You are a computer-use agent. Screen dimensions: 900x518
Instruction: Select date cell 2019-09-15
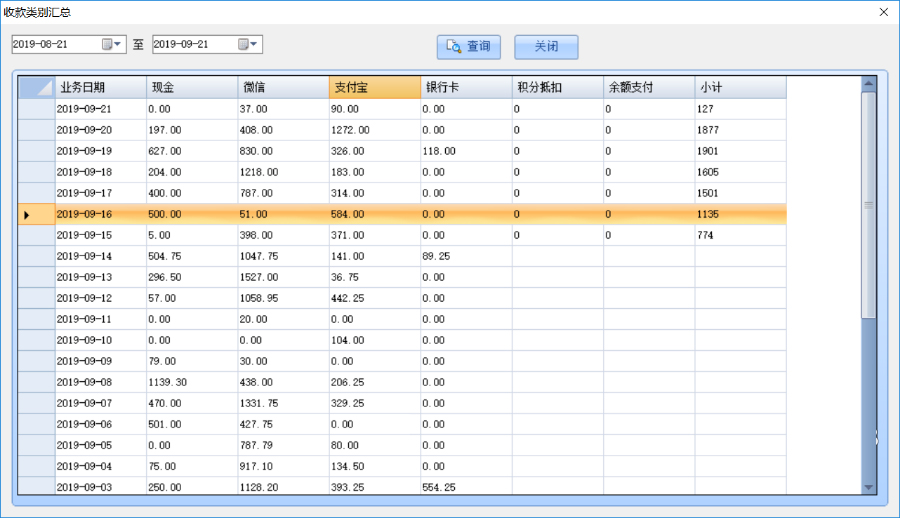pos(100,235)
